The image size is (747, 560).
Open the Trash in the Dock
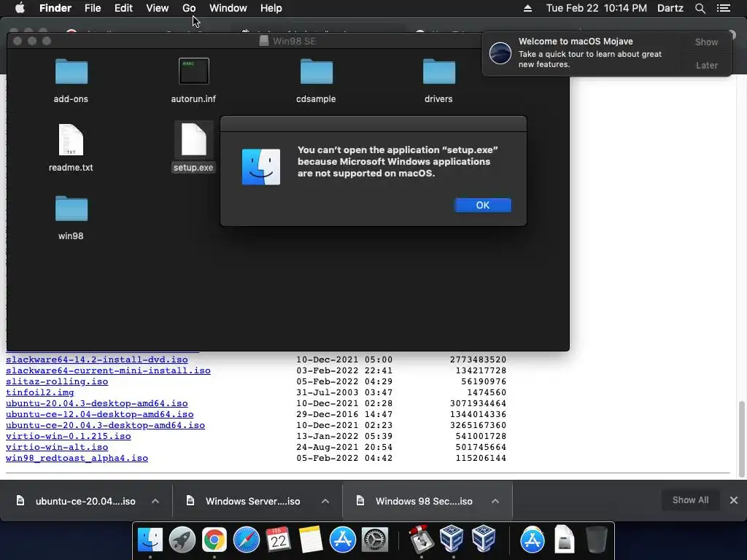pyautogui.click(x=596, y=539)
